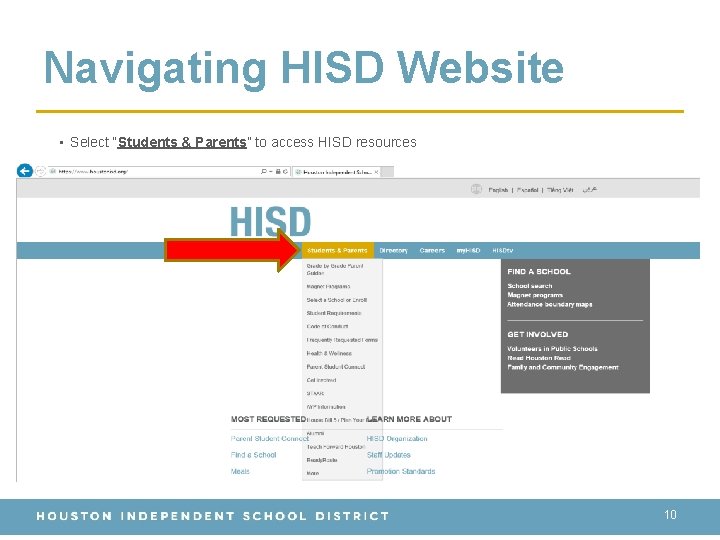Screen dimensions: 720x540
Task: Open the HISDtv menu item
Action: [502, 250]
